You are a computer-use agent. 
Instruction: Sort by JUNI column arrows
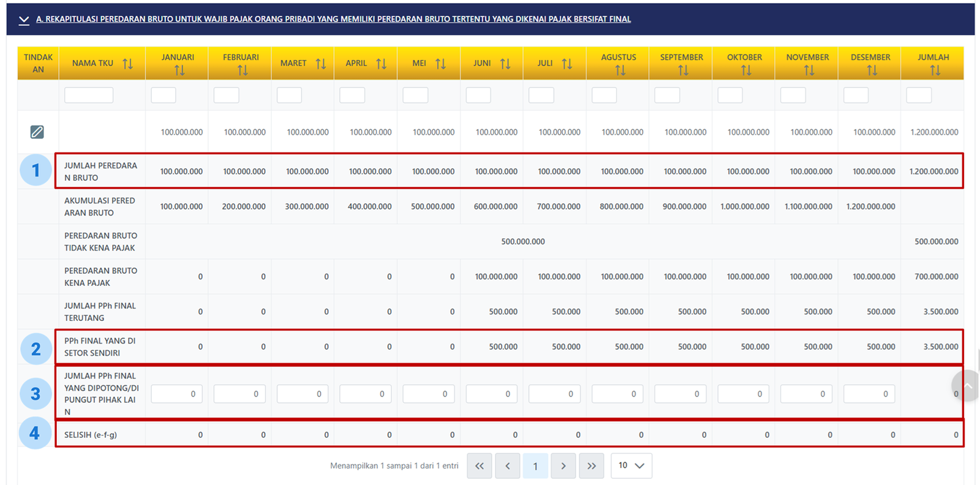[505, 64]
